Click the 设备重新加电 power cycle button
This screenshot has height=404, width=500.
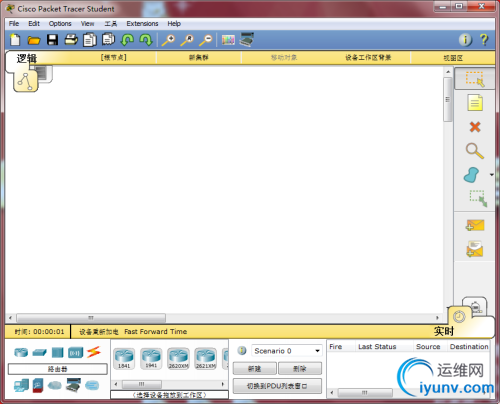99,332
